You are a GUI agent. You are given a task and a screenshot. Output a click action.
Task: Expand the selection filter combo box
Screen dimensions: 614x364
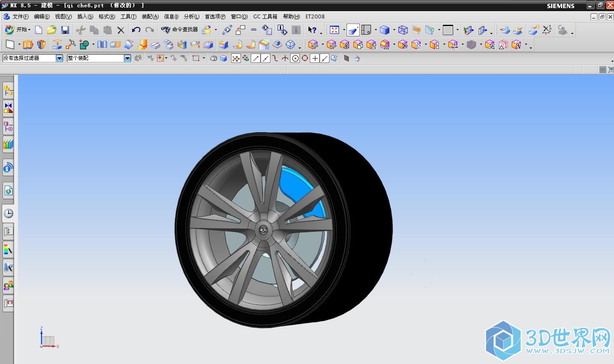pos(59,58)
